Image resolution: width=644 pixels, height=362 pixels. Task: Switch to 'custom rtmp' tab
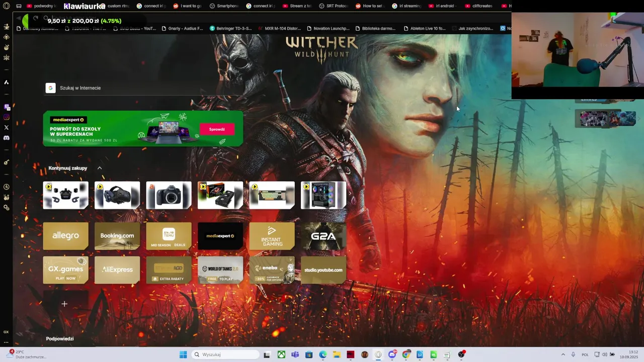coord(115,6)
